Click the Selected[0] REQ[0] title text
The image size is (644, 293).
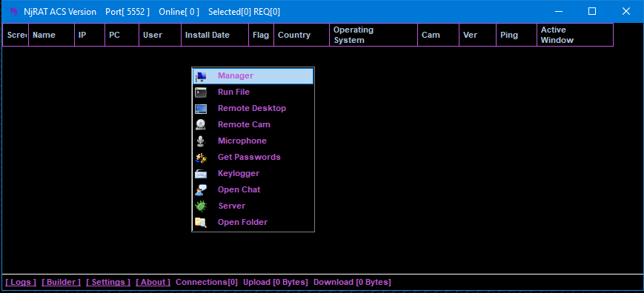click(244, 12)
